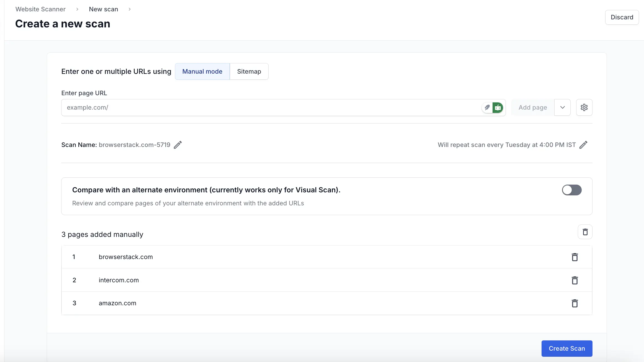The width and height of the screenshot is (644, 362).
Task: Select Manual mode tab
Action: point(202,71)
